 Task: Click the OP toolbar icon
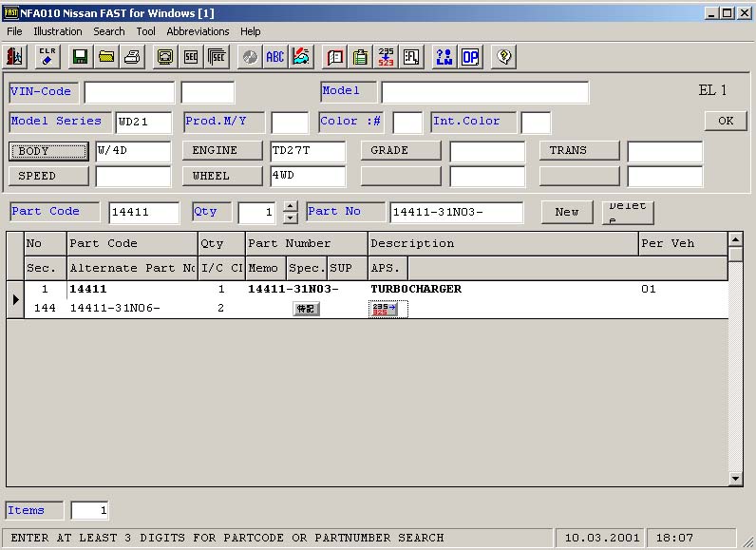point(470,57)
